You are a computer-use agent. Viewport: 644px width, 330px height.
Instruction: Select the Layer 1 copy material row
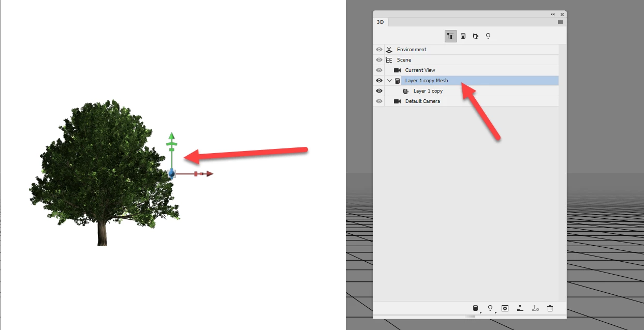point(472,91)
